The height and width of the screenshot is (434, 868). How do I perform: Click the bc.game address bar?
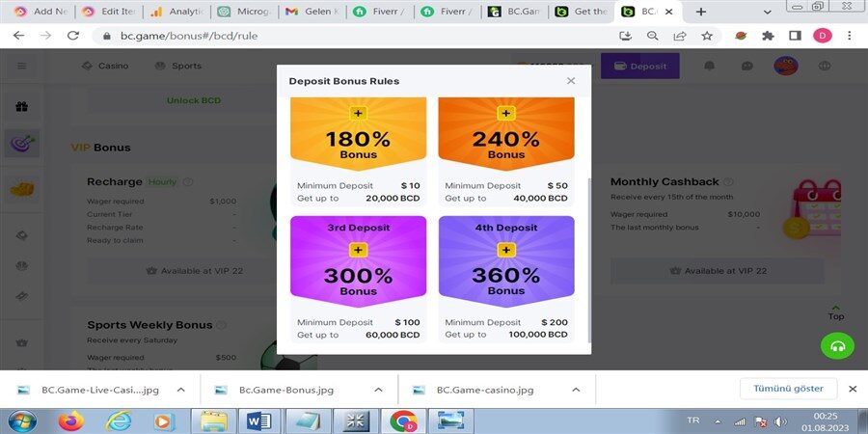(x=354, y=36)
